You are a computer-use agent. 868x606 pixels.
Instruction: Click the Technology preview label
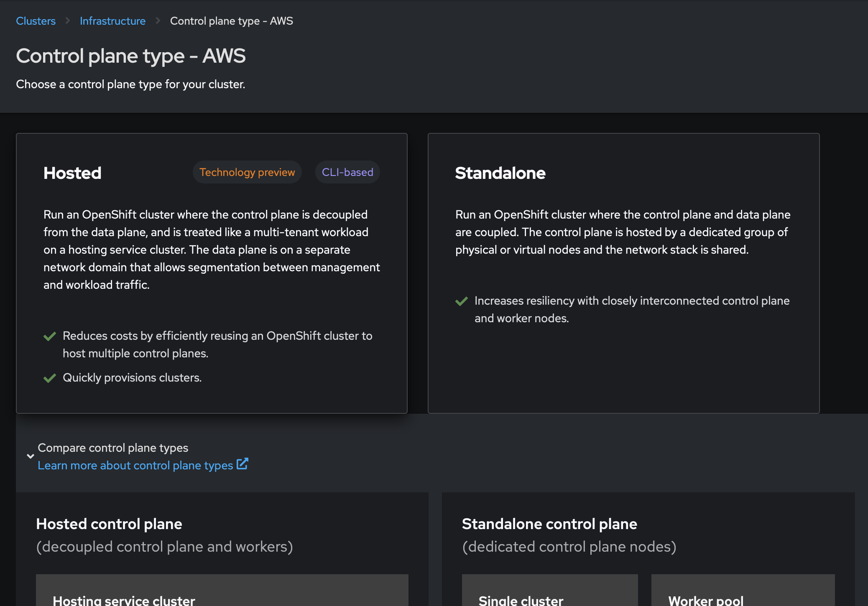click(x=247, y=172)
